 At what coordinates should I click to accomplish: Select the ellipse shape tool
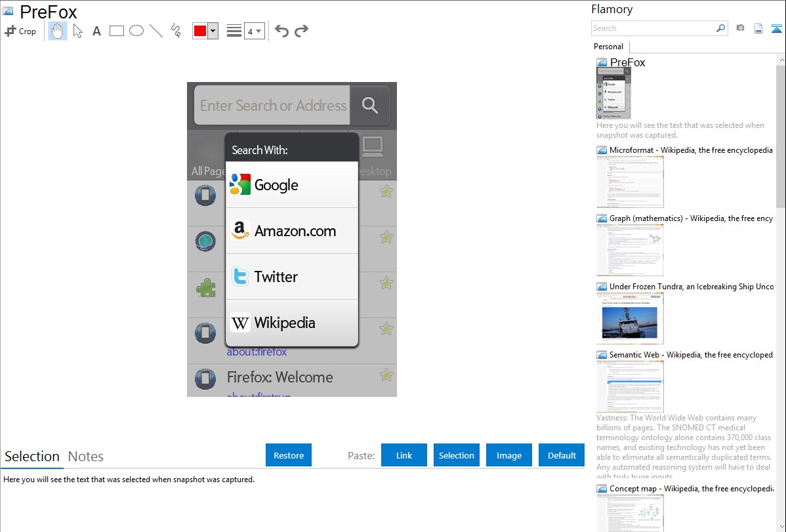point(136,31)
